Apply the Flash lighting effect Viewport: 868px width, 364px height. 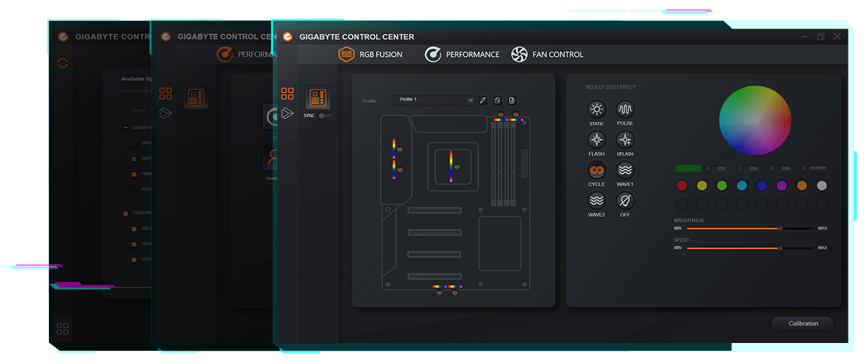point(596,139)
